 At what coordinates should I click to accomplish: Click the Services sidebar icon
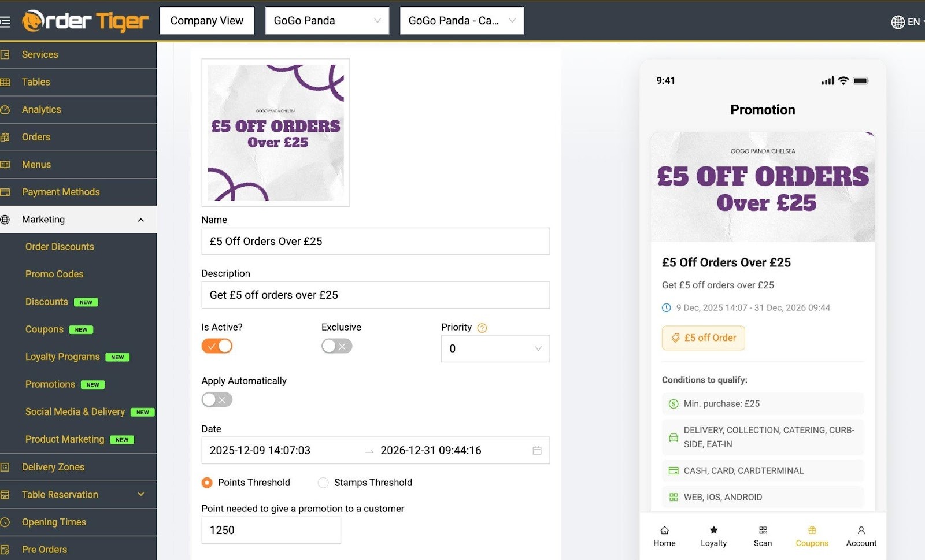coord(5,54)
